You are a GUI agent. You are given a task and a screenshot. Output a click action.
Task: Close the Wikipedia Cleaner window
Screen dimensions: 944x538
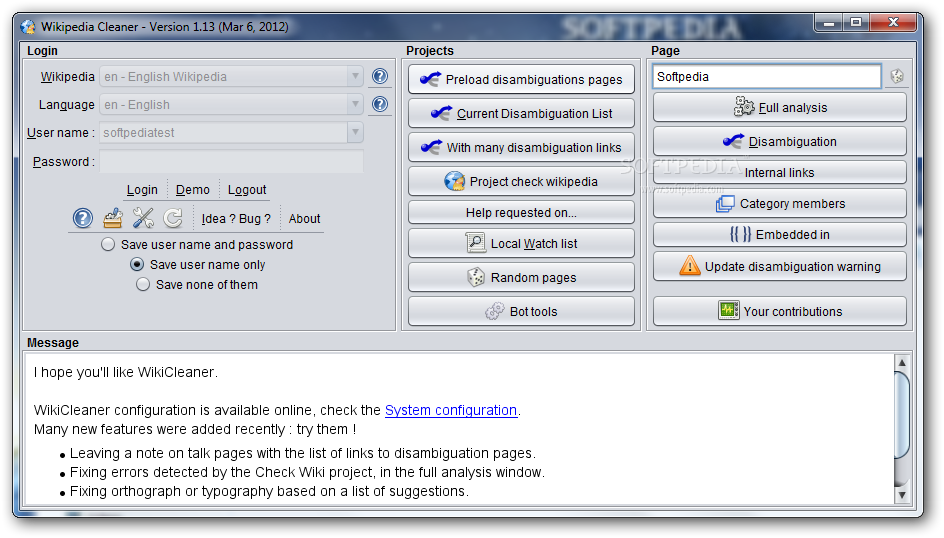coord(893,23)
